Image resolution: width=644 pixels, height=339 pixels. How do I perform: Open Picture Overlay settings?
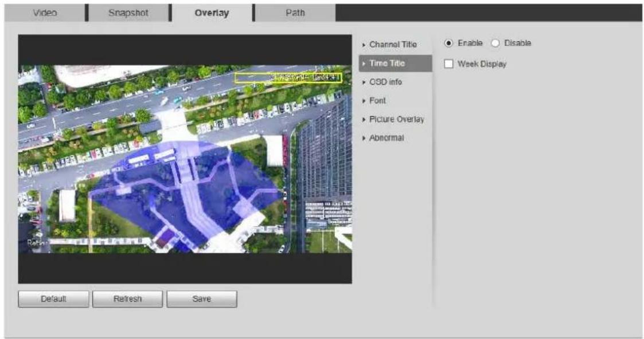pos(396,119)
